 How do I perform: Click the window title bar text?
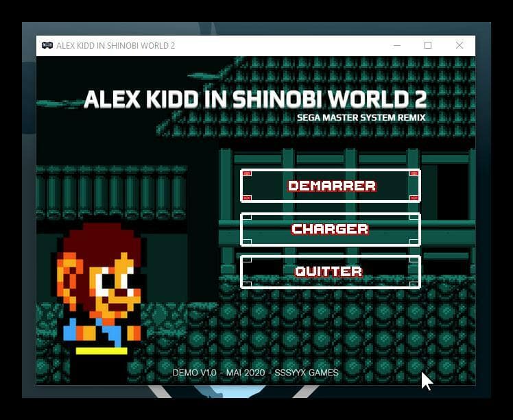(115, 45)
